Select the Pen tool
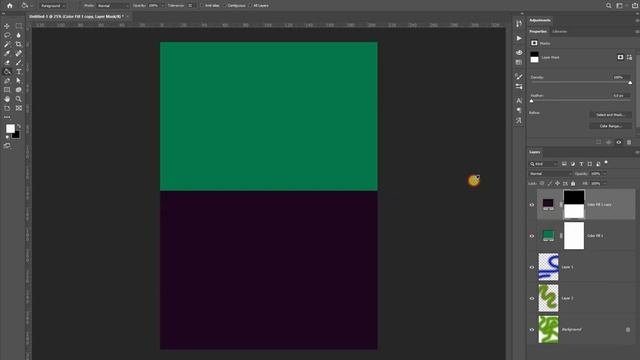The height and width of the screenshot is (360, 640). point(7,81)
